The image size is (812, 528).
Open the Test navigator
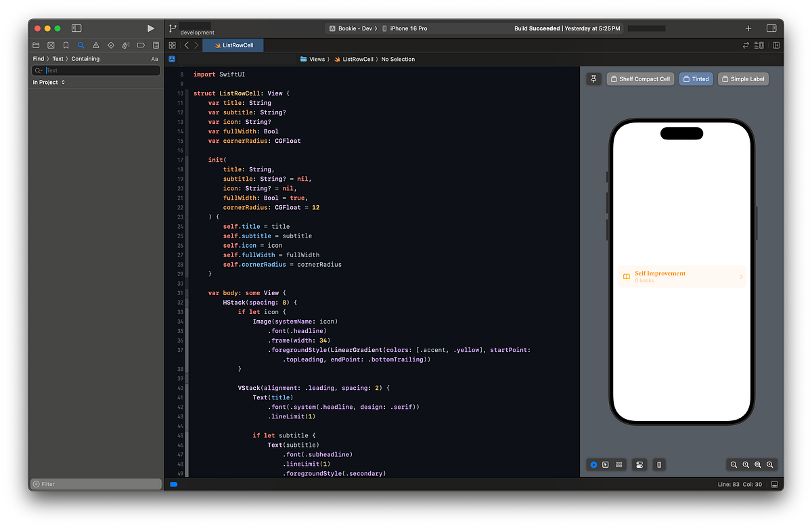click(110, 45)
